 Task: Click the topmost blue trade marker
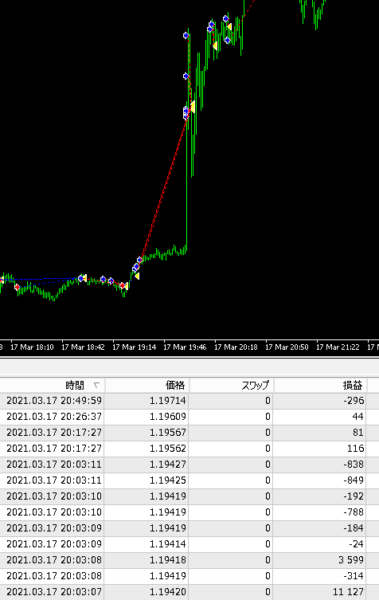pos(226,18)
